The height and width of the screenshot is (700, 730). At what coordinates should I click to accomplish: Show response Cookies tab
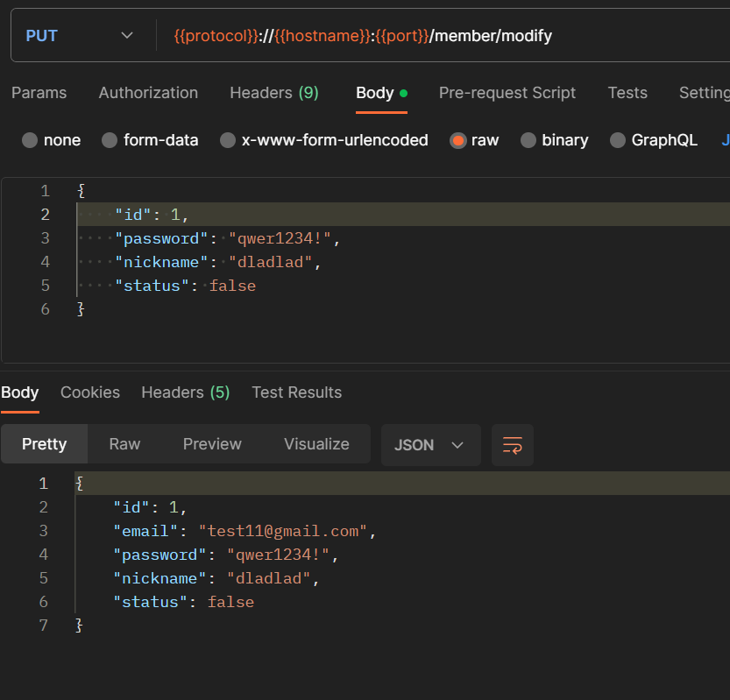click(x=90, y=392)
